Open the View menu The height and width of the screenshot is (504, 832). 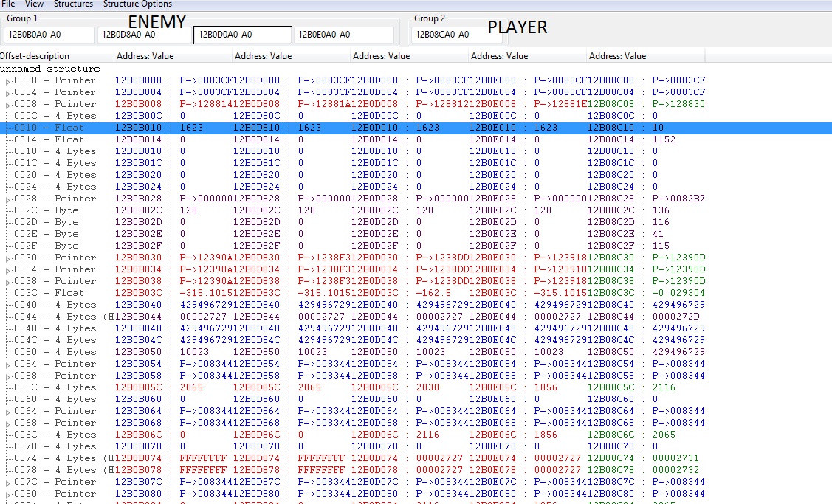click(34, 4)
